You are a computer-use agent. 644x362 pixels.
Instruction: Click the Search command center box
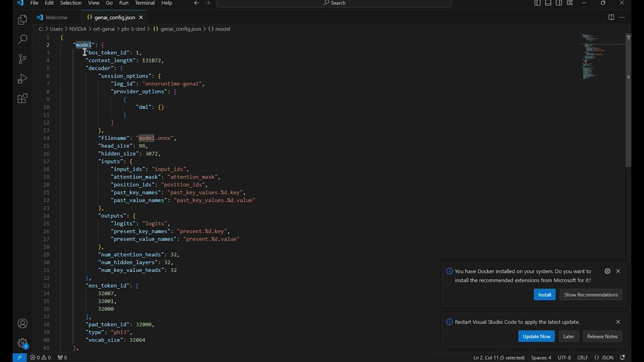334,3
